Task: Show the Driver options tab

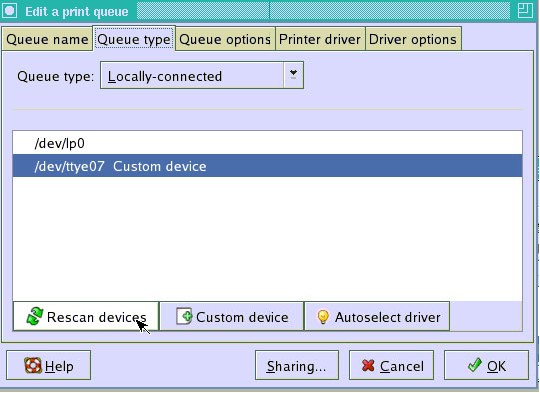Action: coord(413,39)
